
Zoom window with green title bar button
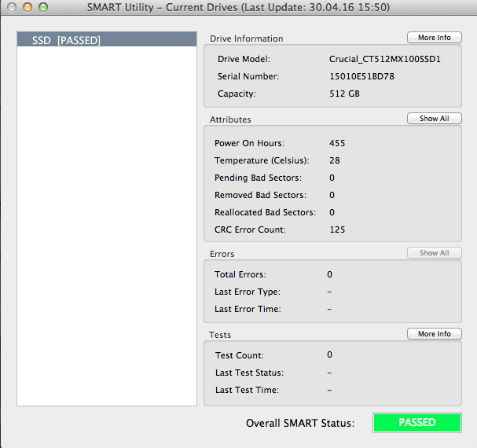43,7
